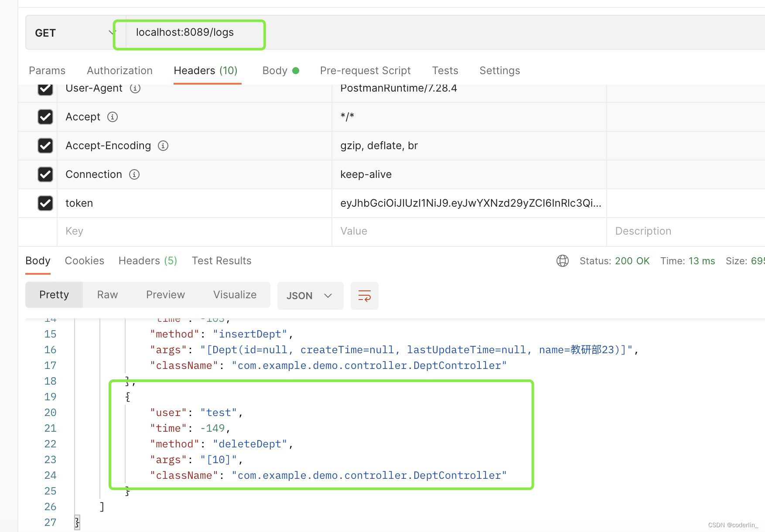Show info for the Accept header
This screenshot has width=765, height=532.
113,117
